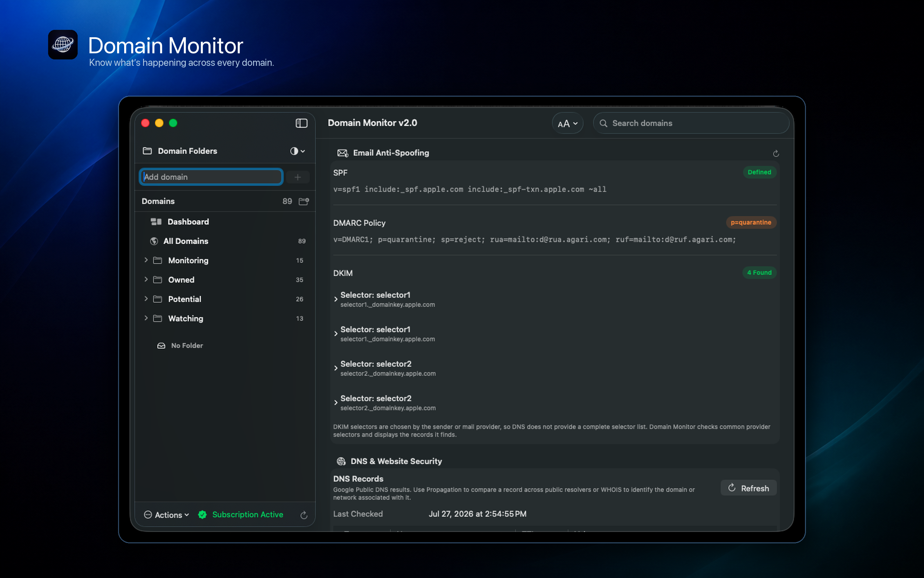Refresh the Email Anti-Spoofing section
Screen dimensions: 924x578
click(776, 153)
